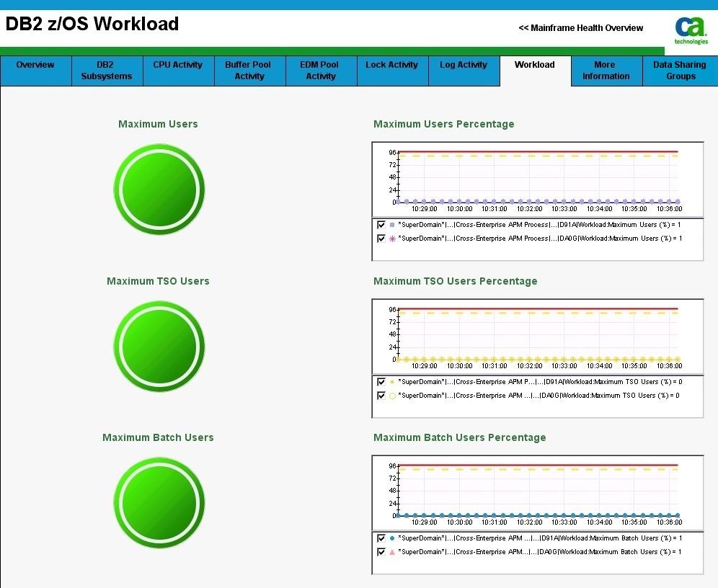Go to the CPU Activity tab
This screenshot has width=718, height=588.
pyautogui.click(x=179, y=71)
